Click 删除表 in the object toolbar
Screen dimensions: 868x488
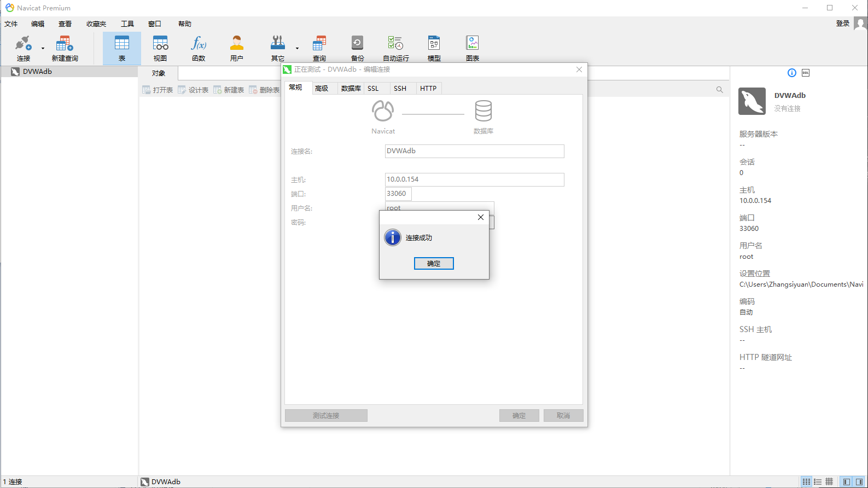[264, 90]
